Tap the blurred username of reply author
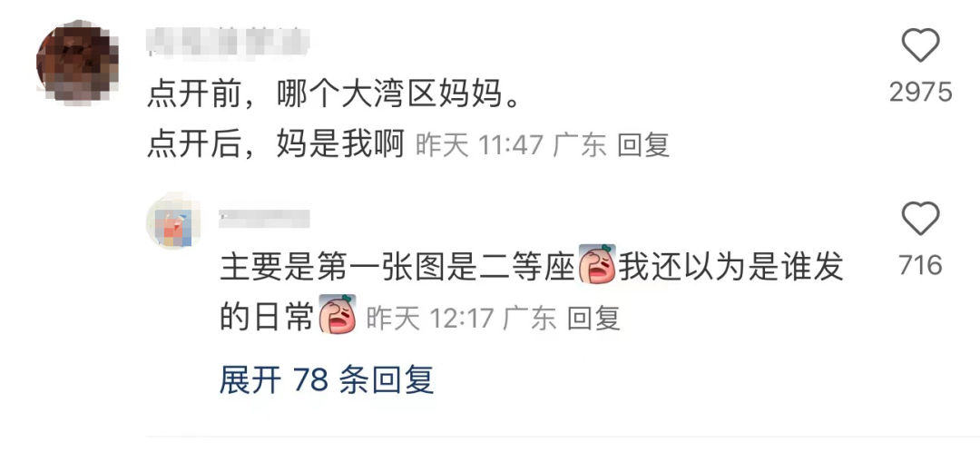Image resolution: width=980 pixels, height=472 pixels. click(x=264, y=219)
